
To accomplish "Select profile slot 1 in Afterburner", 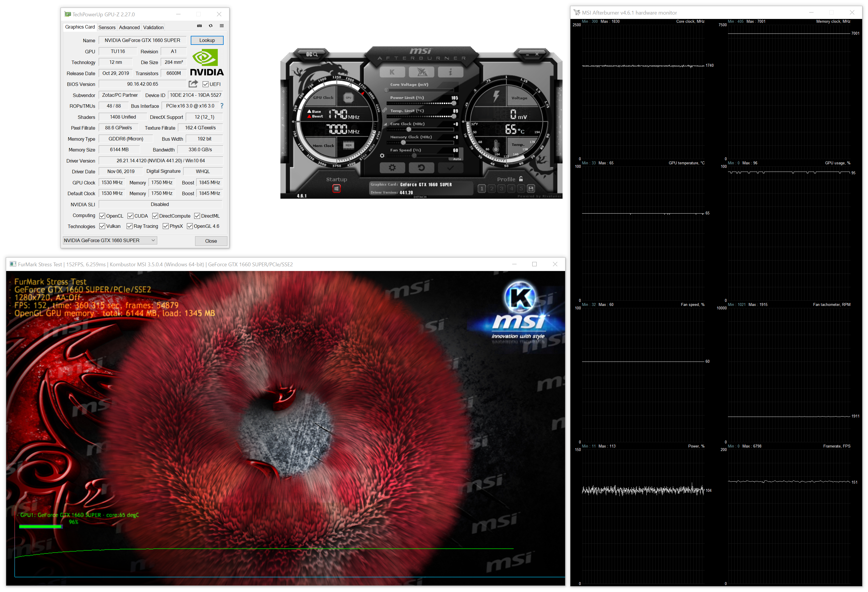I will [482, 189].
